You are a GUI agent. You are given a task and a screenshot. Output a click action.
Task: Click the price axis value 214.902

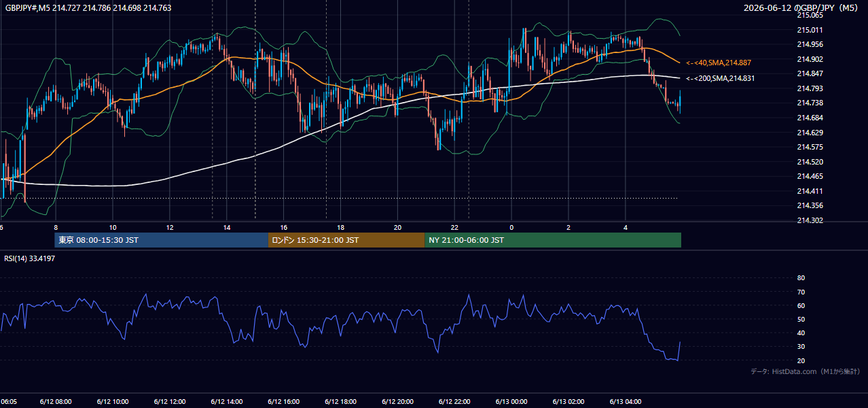point(810,59)
